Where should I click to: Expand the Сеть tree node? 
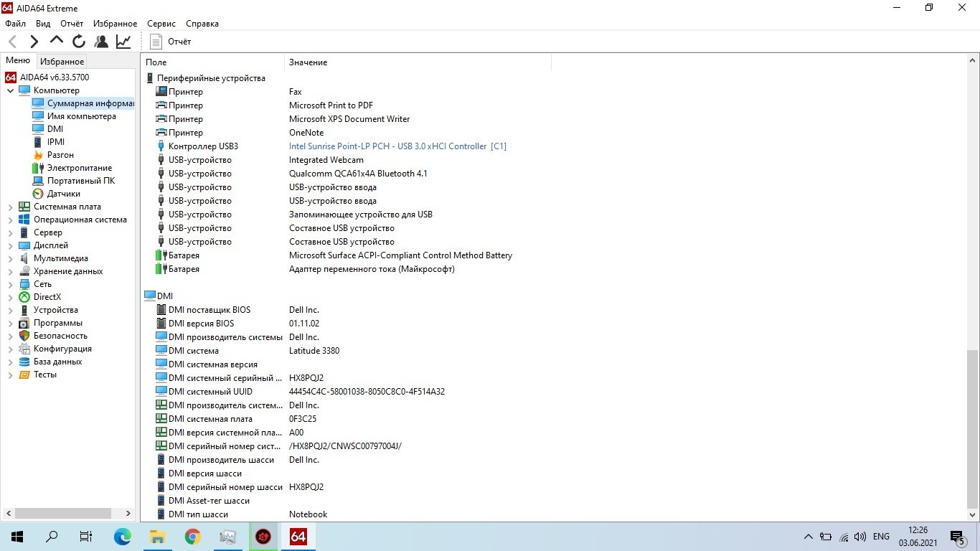(x=10, y=284)
